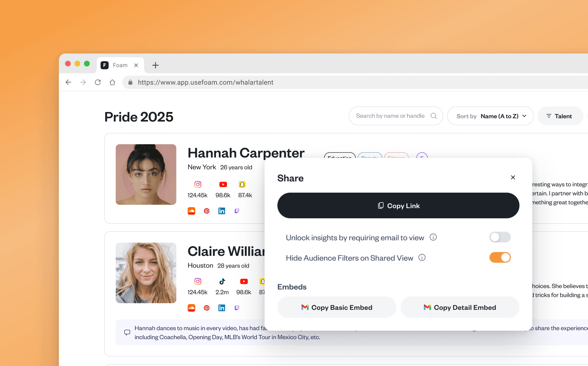This screenshot has width=588, height=366.
Task: Open Claire's Twitch icon
Action: point(237,308)
